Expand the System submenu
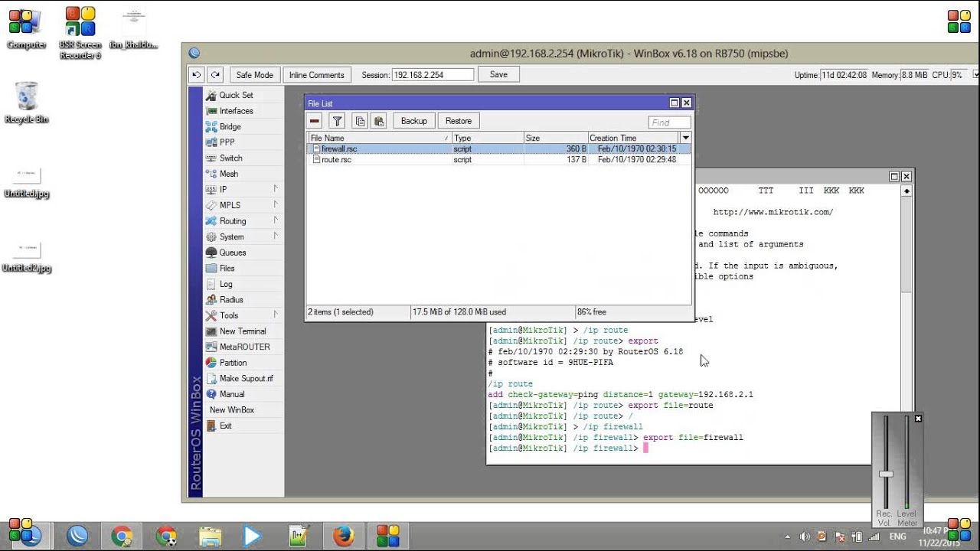The image size is (980, 551). (276, 236)
